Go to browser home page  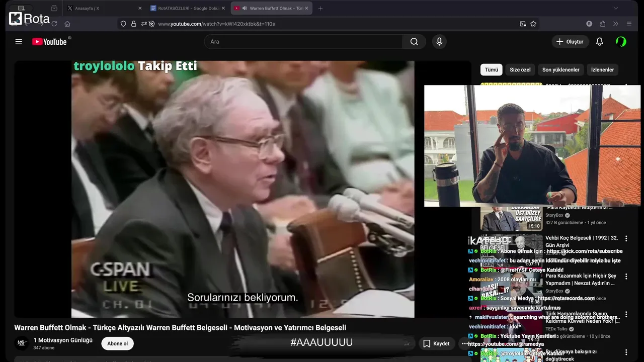pos(67,24)
